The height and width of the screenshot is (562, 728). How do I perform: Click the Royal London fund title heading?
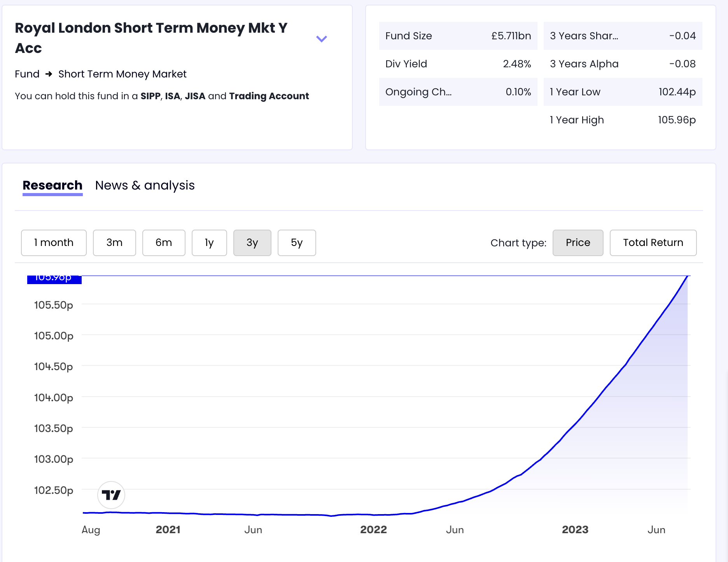151,38
